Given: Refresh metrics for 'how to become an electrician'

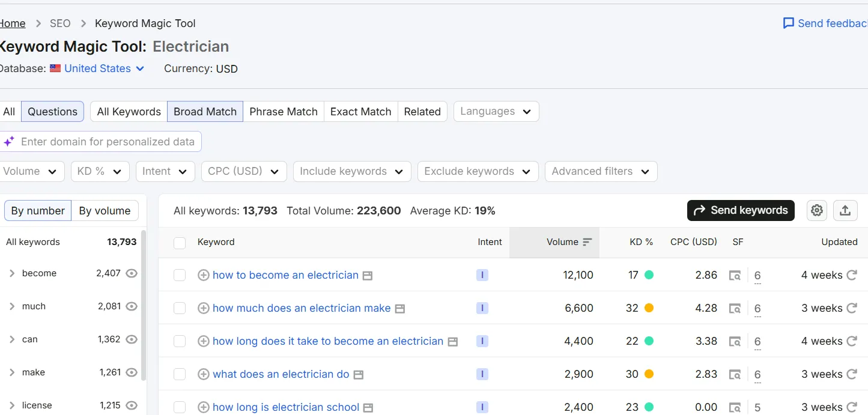Looking at the screenshot, I should (852, 275).
